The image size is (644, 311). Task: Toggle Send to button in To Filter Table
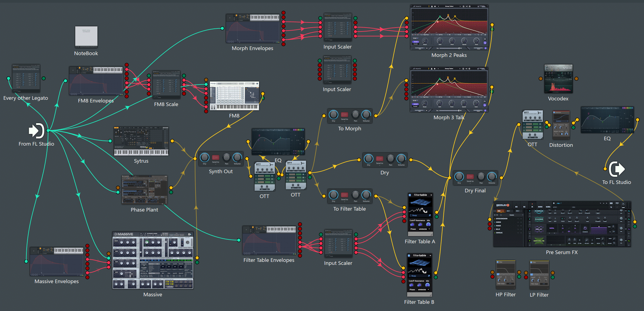(x=344, y=195)
